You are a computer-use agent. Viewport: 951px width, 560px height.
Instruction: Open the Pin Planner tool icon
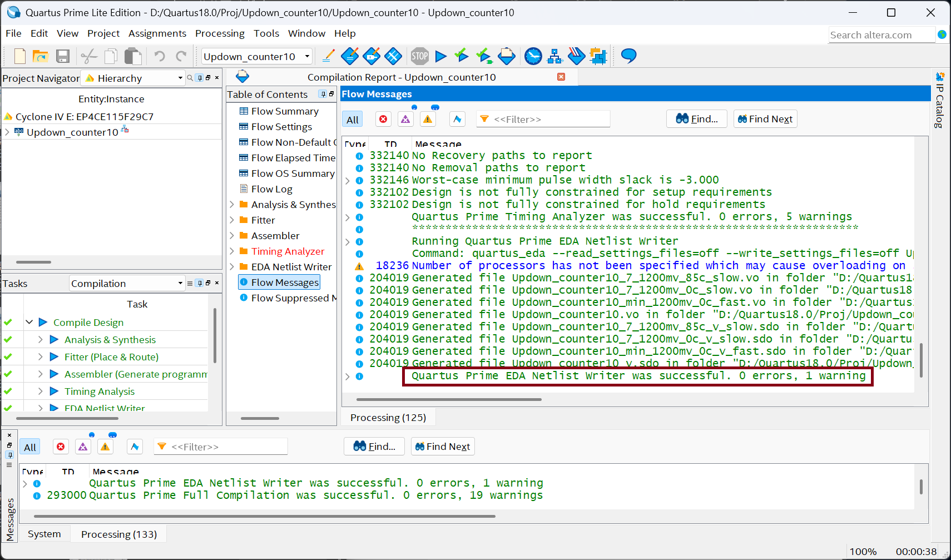coord(372,56)
